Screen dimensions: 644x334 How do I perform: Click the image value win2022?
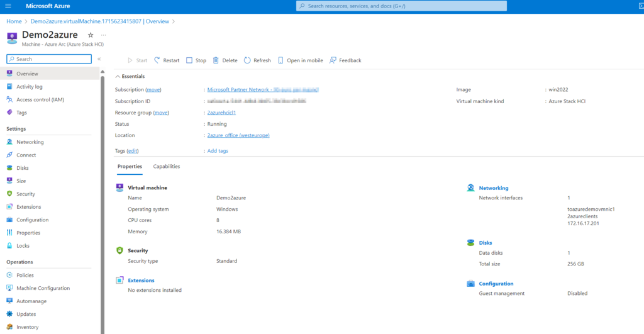pos(558,89)
